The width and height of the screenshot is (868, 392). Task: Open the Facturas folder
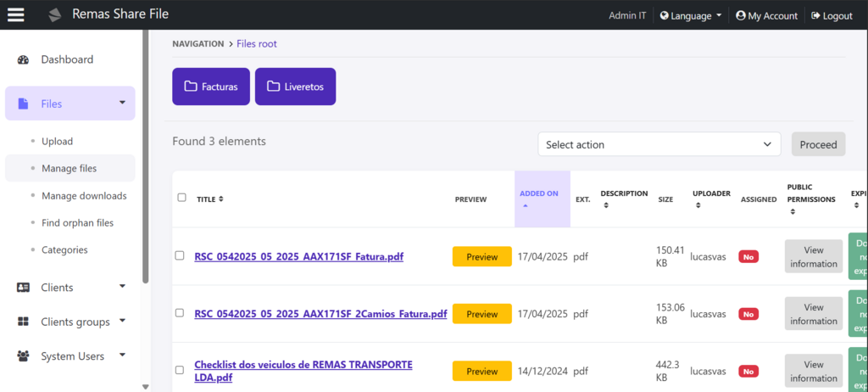[211, 87]
